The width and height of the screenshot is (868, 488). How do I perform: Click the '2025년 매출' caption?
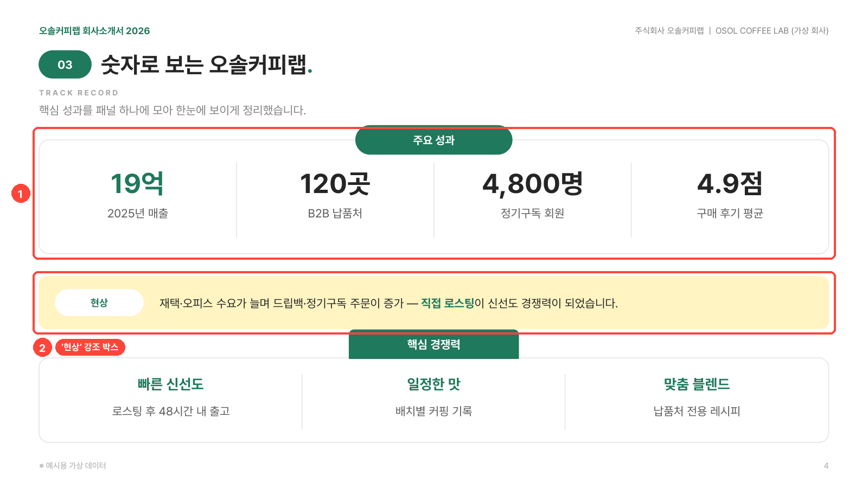click(x=138, y=214)
